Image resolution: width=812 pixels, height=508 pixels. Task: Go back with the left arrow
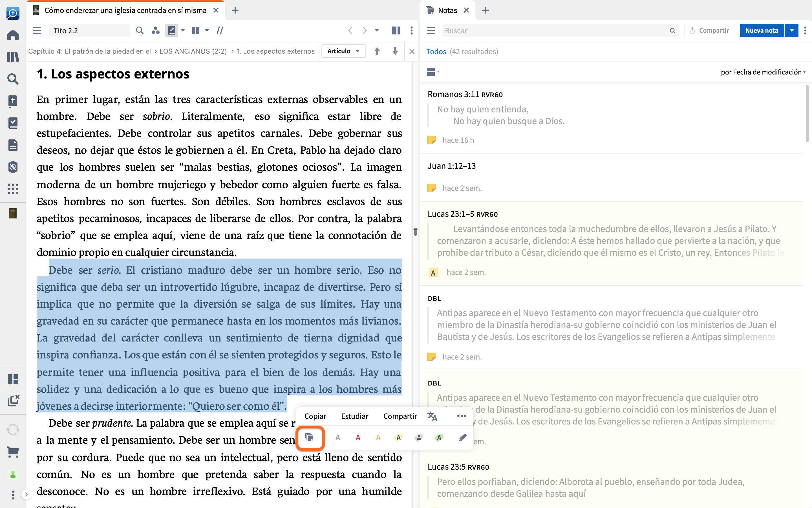[350, 30]
